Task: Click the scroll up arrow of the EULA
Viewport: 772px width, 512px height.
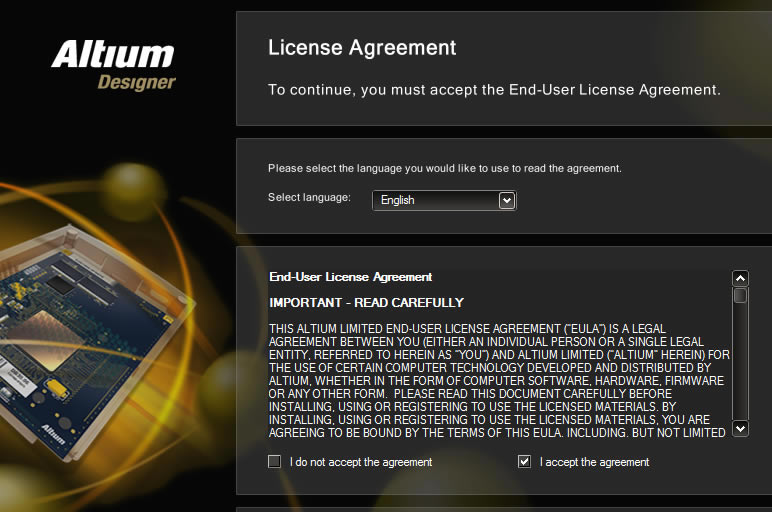Action: [740, 279]
